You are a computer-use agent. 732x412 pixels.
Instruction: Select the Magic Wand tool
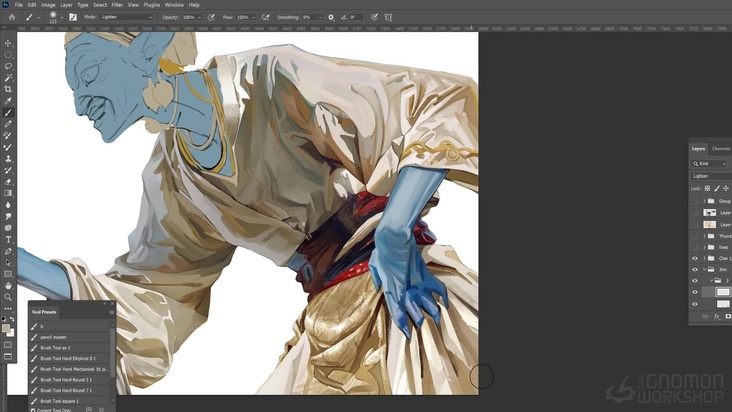coord(8,77)
